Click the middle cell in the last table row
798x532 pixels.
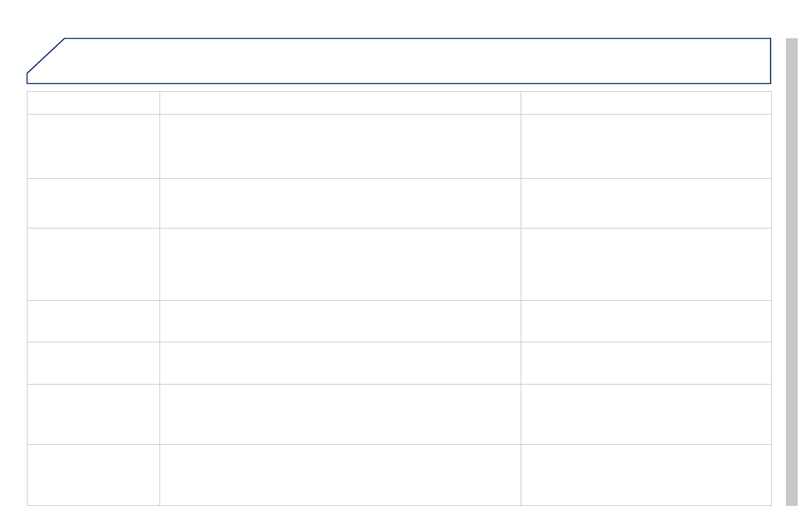(340, 474)
